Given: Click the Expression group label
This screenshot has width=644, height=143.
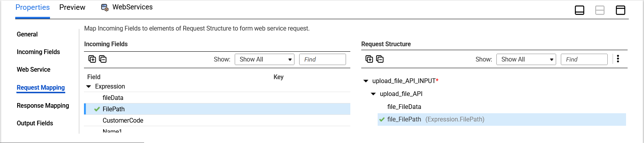Looking at the screenshot, I should click(110, 87).
